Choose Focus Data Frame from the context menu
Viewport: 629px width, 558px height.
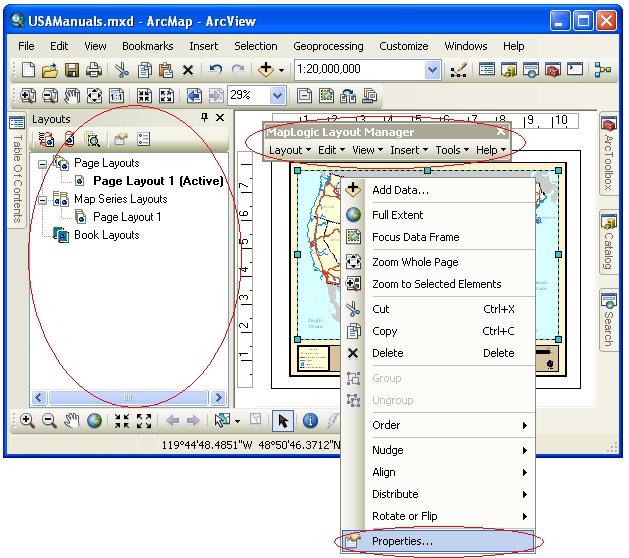439,237
